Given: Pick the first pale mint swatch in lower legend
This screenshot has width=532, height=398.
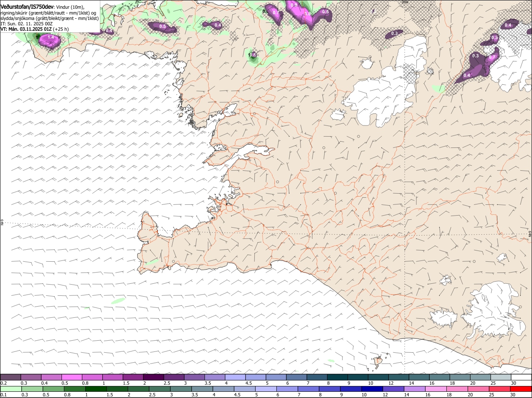Looking at the screenshot, I should click(10, 389).
